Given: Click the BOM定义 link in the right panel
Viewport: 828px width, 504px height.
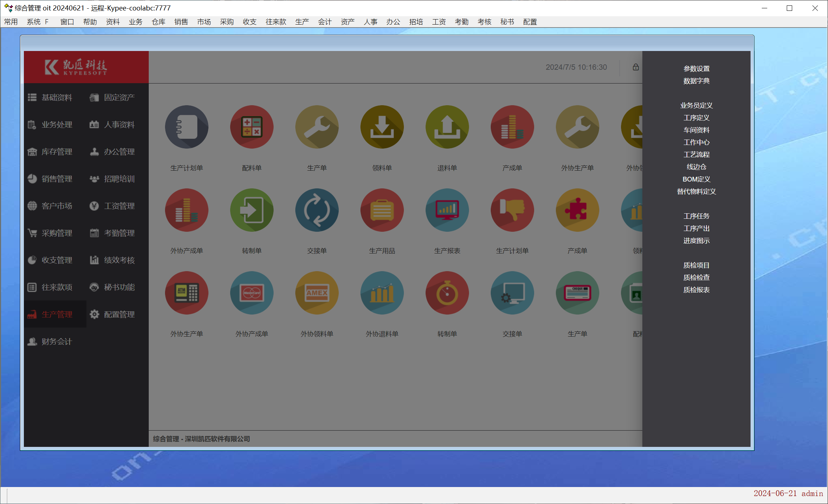Looking at the screenshot, I should coord(696,179).
